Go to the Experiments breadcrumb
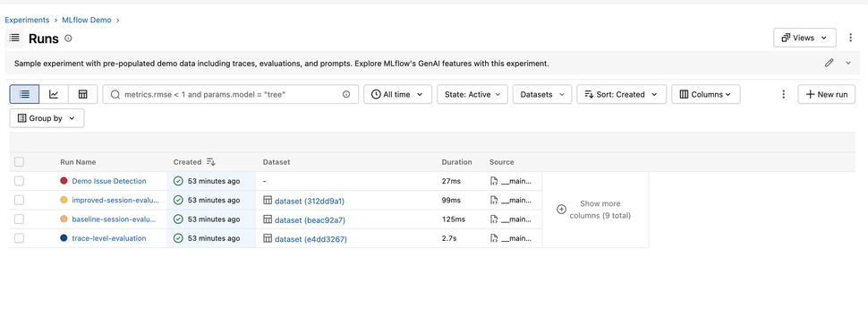Screen dimensions: 868x335 (27, 20)
